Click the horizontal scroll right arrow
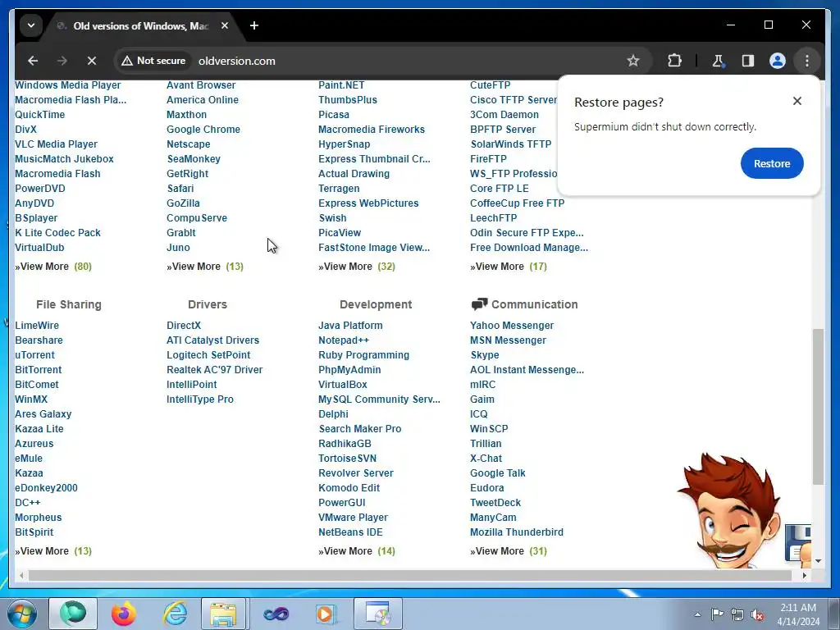 tap(805, 575)
